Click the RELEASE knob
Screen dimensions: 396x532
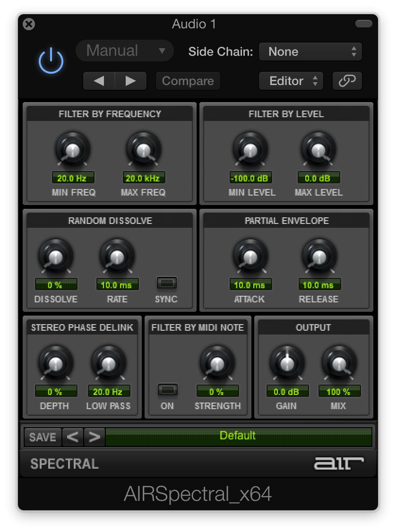319,256
